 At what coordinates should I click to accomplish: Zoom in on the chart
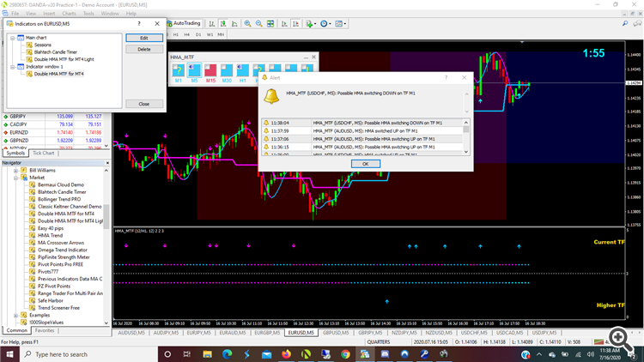(x=247, y=24)
